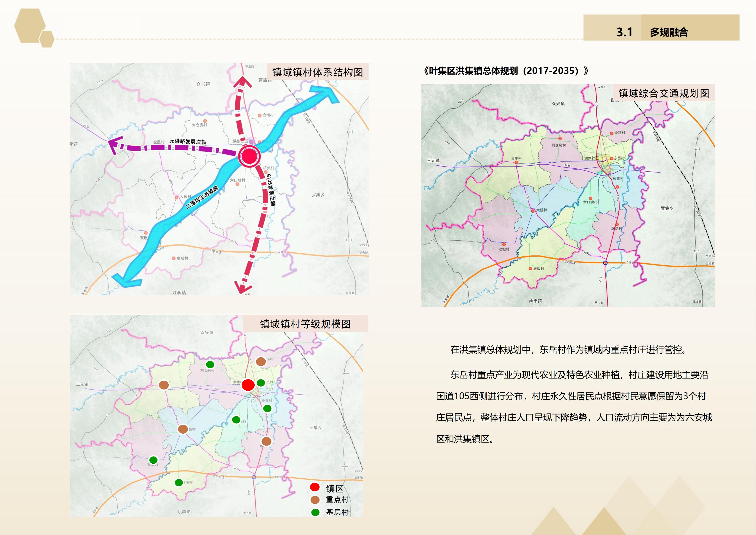This screenshot has width=756, height=535.
Task: Click the 大桥村 label in the 交通规划图 map
Action: [x=542, y=210]
